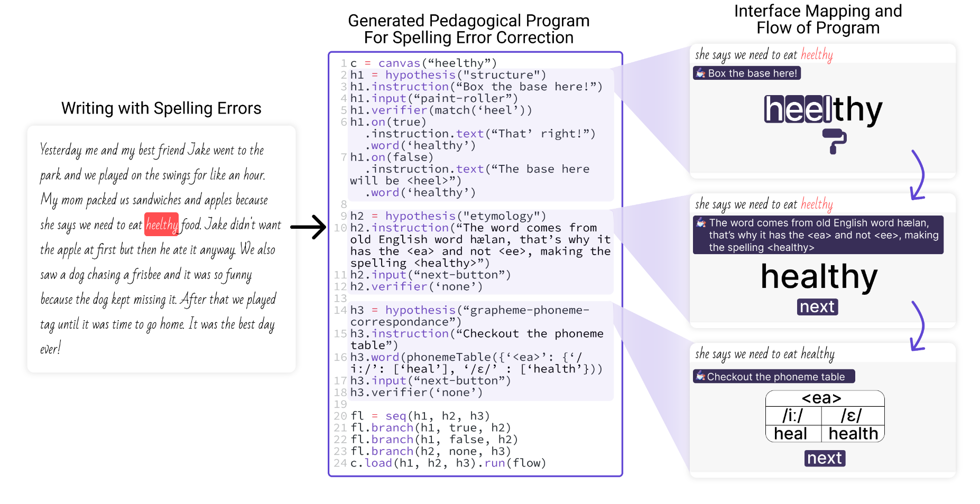The image size is (980, 504).
Task: Click the paint-roller icon below heelthy
Action: tap(834, 141)
